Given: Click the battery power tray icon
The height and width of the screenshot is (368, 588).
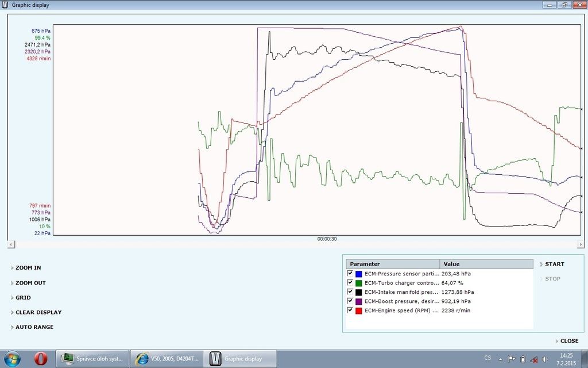Looking at the screenshot, I should point(523,359).
